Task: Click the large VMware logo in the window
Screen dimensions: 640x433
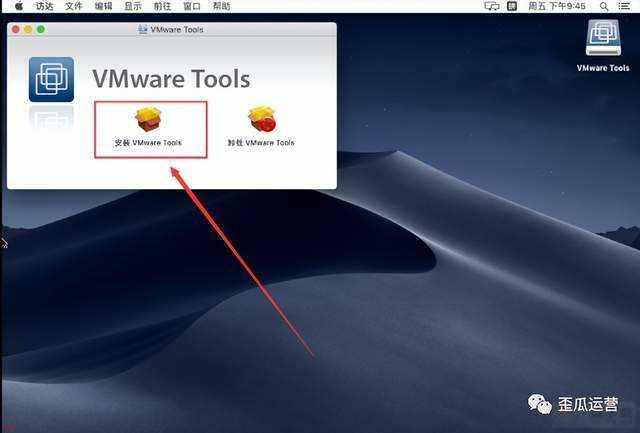Action: [x=51, y=80]
